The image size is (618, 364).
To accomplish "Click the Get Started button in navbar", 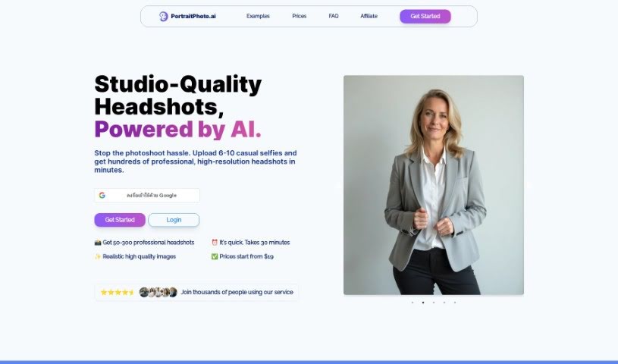I will [425, 16].
